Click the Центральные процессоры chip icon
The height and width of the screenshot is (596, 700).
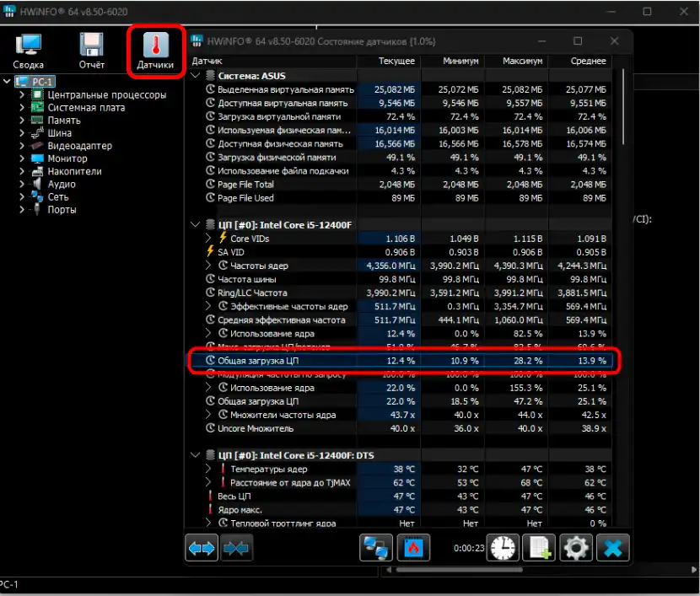pos(37,94)
